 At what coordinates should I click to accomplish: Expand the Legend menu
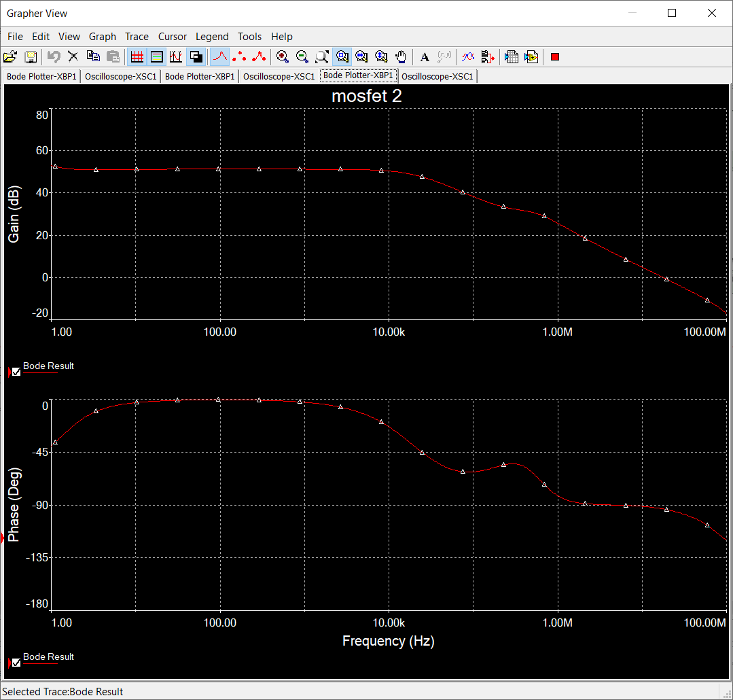[x=212, y=37]
